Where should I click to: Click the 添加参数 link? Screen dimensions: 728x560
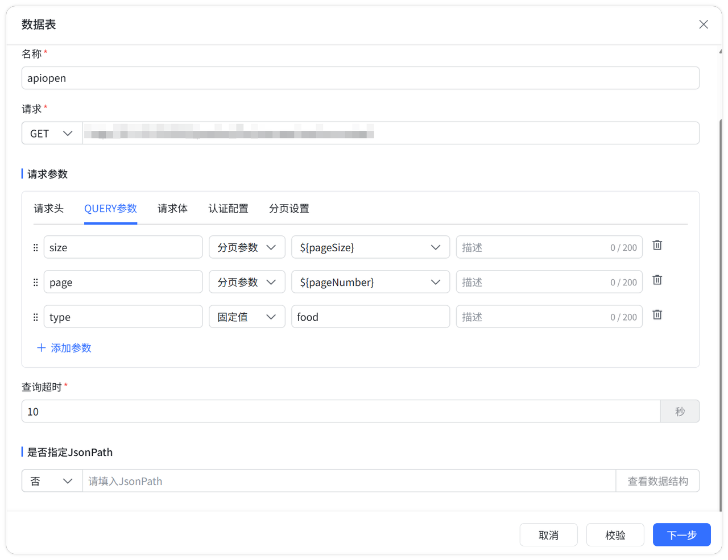64,348
